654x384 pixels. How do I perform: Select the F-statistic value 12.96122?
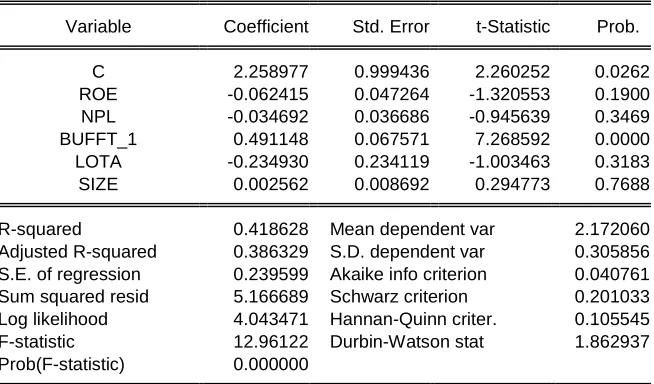point(271,342)
